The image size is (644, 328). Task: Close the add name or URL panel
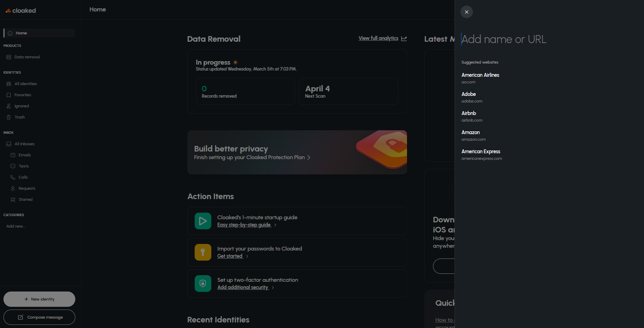(466, 12)
